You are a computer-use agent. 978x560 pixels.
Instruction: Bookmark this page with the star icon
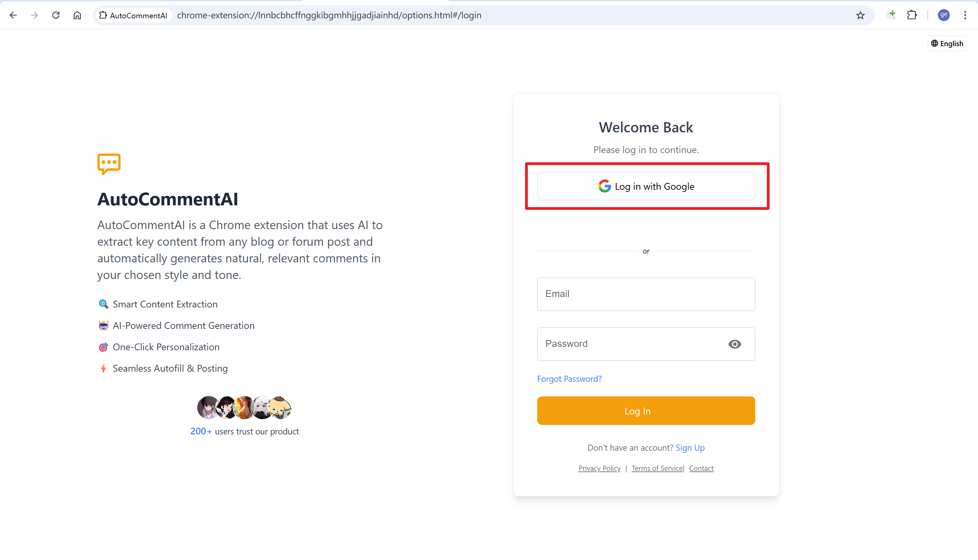pyautogui.click(x=860, y=15)
